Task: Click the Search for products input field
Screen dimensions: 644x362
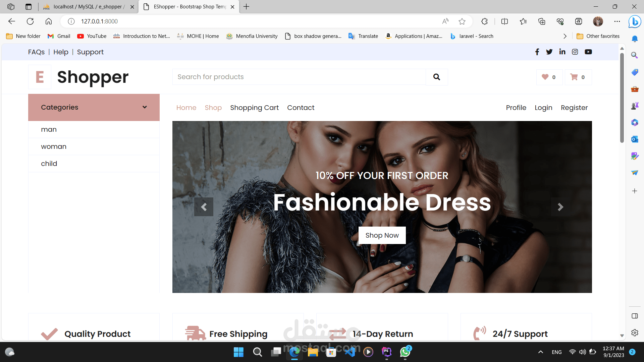Action: 299,77
